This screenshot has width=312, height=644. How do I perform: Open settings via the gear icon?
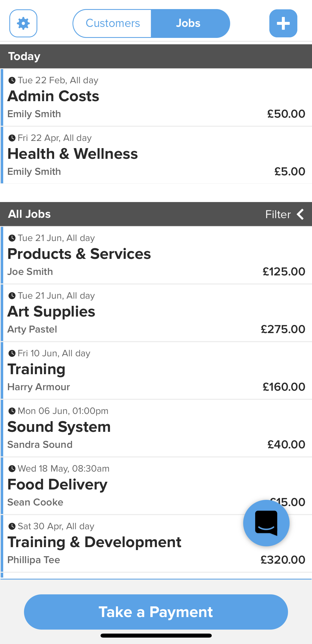click(x=23, y=23)
